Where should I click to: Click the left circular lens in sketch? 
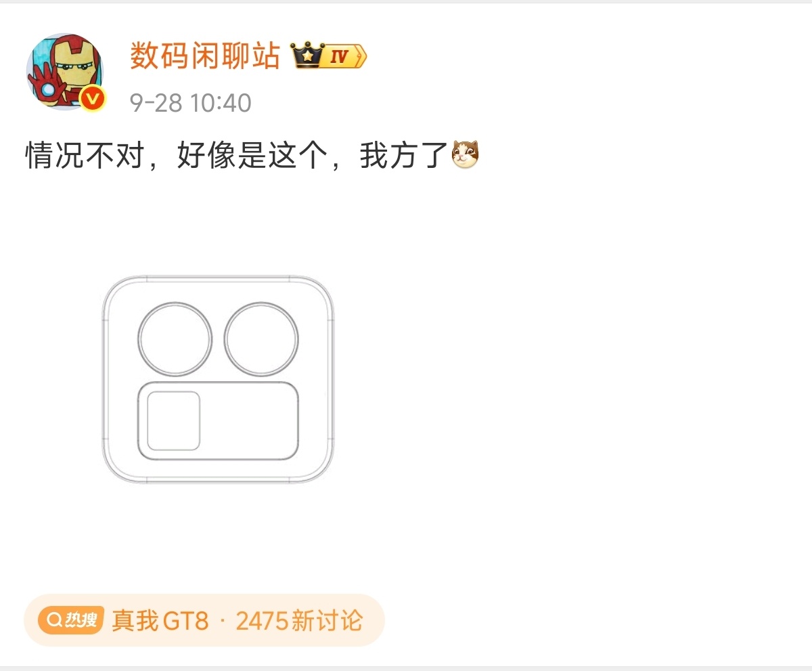point(175,339)
